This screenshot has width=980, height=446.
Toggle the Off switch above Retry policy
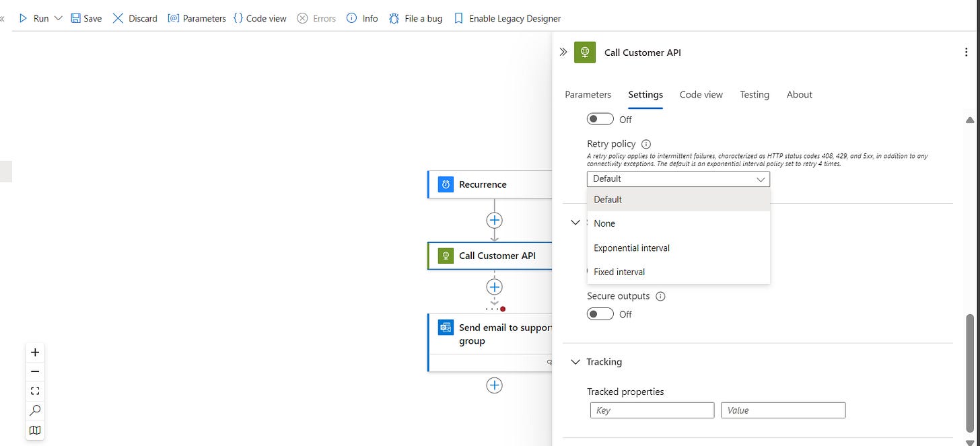click(x=600, y=118)
